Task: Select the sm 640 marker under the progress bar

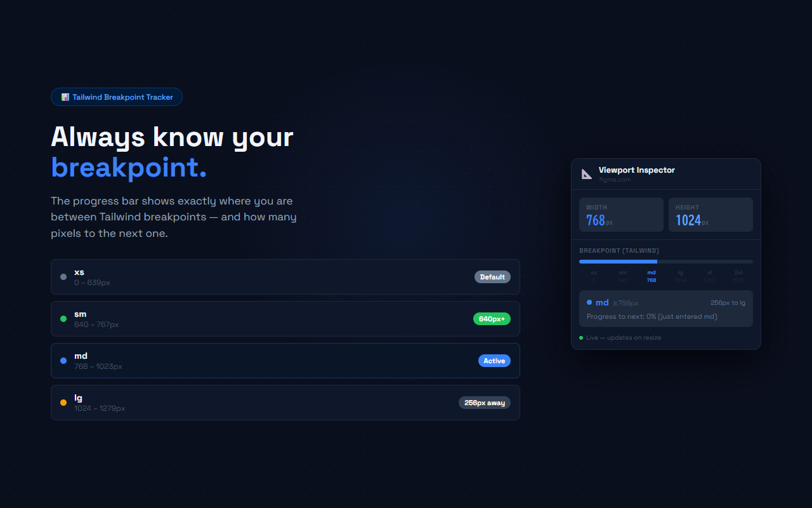Action: [622, 276]
